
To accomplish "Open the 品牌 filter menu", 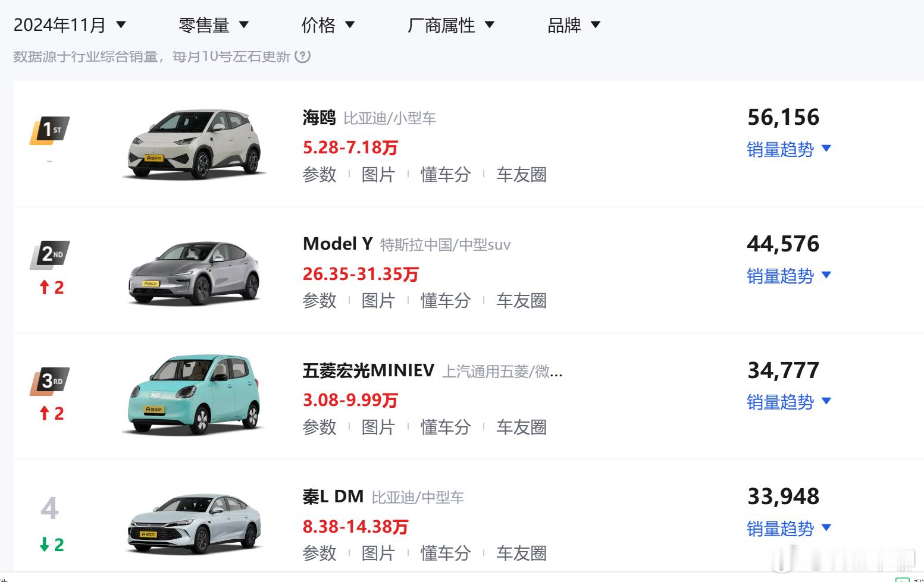I will 574,25.
